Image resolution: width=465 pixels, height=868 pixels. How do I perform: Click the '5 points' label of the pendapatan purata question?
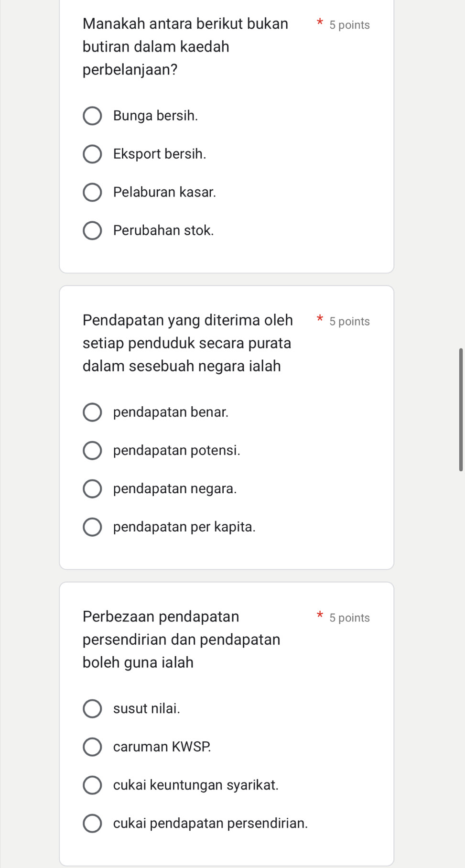[349, 321]
